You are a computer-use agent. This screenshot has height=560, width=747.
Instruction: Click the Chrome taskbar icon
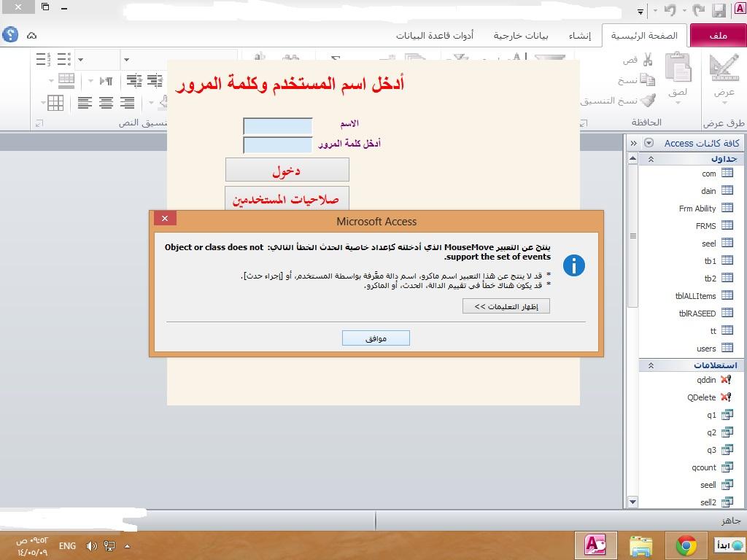click(686, 545)
